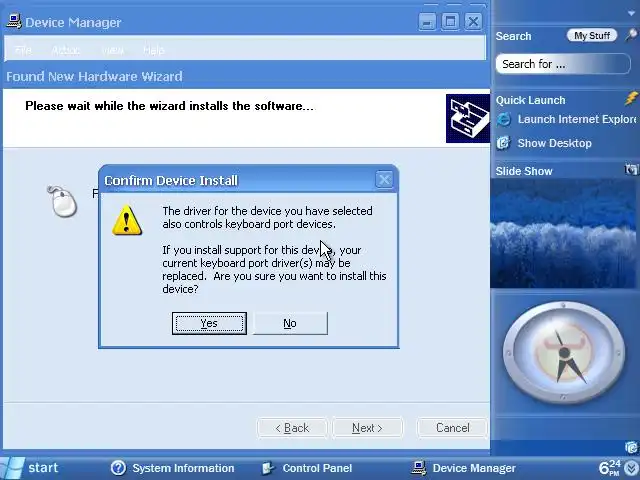Click the Internet Explorer icon in sidebar

(504, 119)
